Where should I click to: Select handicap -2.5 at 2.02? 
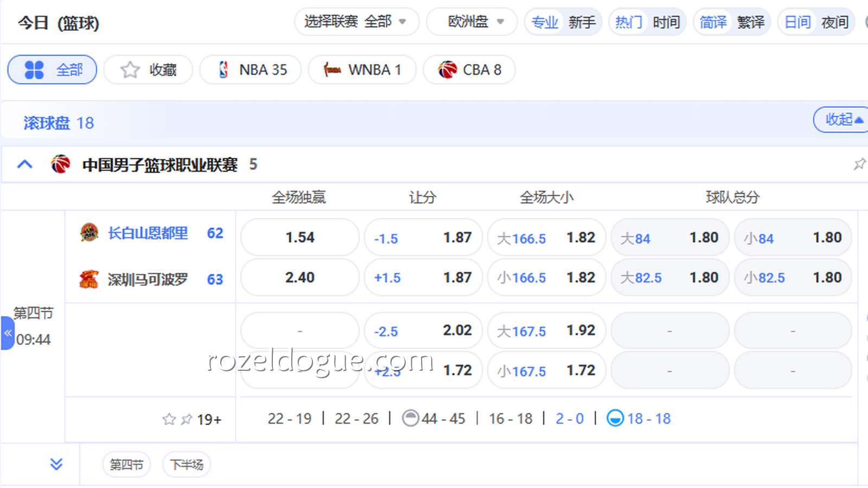(x=423, y=330)
